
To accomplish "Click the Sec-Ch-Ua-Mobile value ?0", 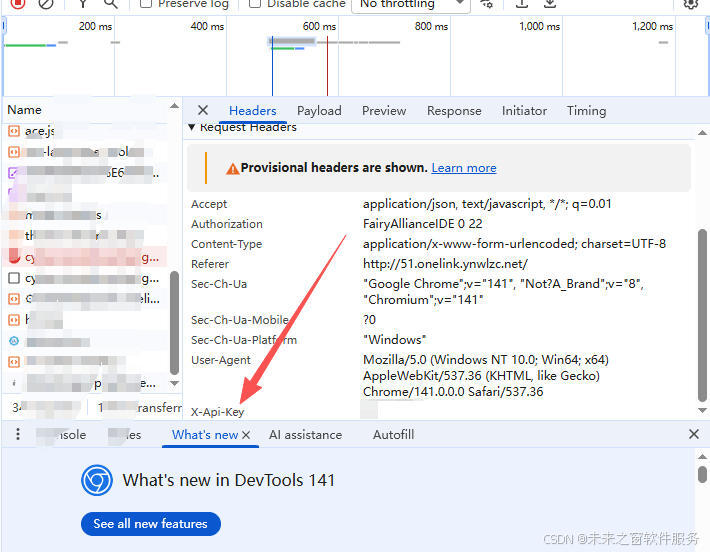I will pos(369,320).
